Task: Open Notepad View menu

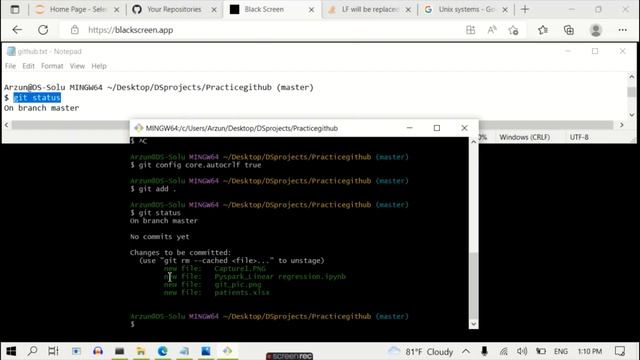Action: [x=77, y=66]
